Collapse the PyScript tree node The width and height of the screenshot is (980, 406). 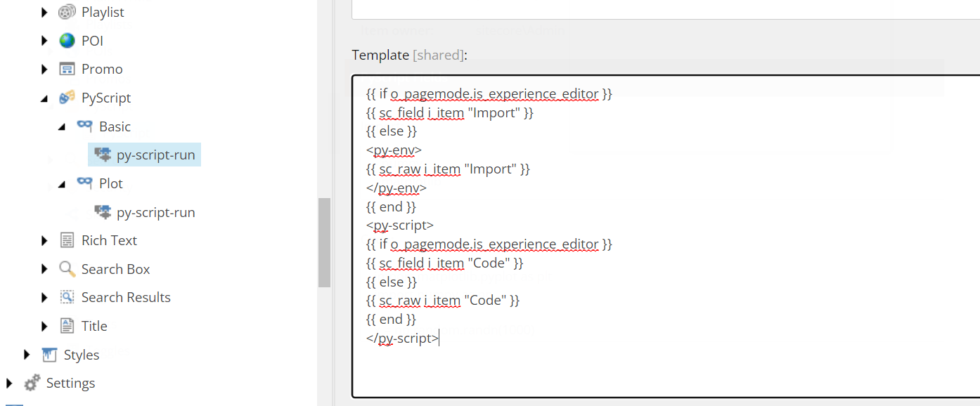click(44, 98)
